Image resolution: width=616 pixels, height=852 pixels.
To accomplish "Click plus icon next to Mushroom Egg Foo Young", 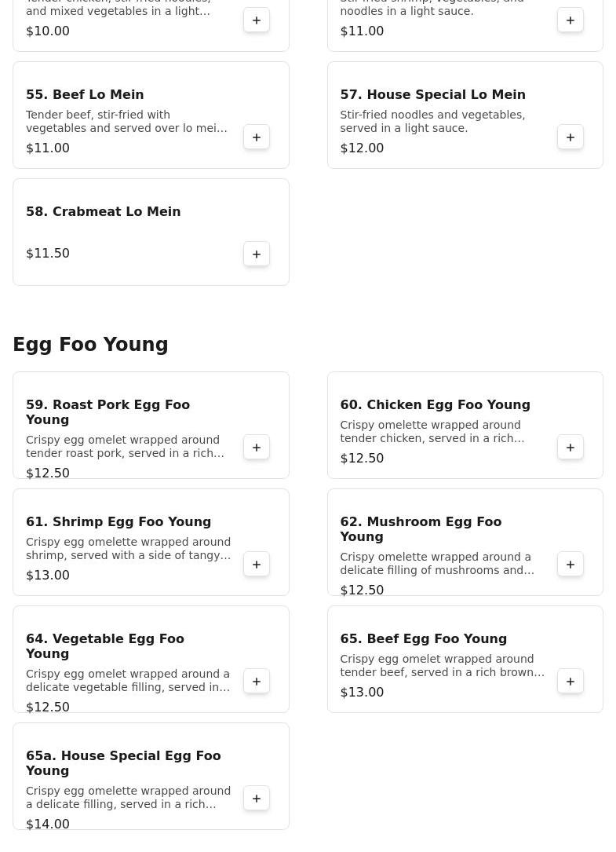I will point(570,565).
